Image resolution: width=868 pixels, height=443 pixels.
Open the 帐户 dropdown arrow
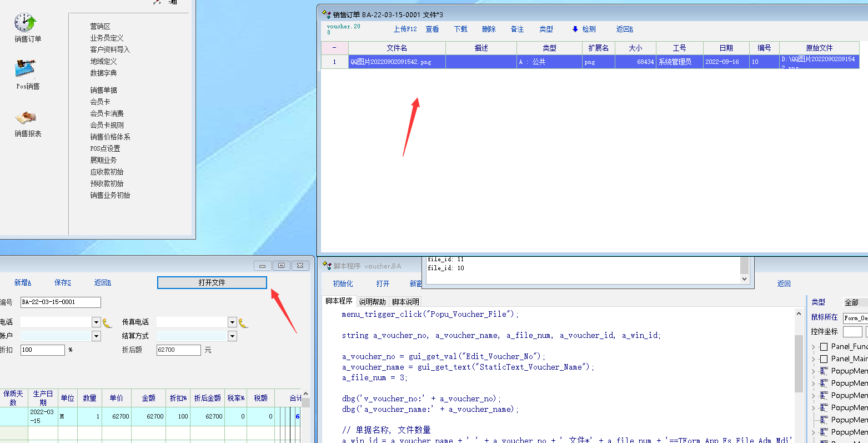(96, 336)
